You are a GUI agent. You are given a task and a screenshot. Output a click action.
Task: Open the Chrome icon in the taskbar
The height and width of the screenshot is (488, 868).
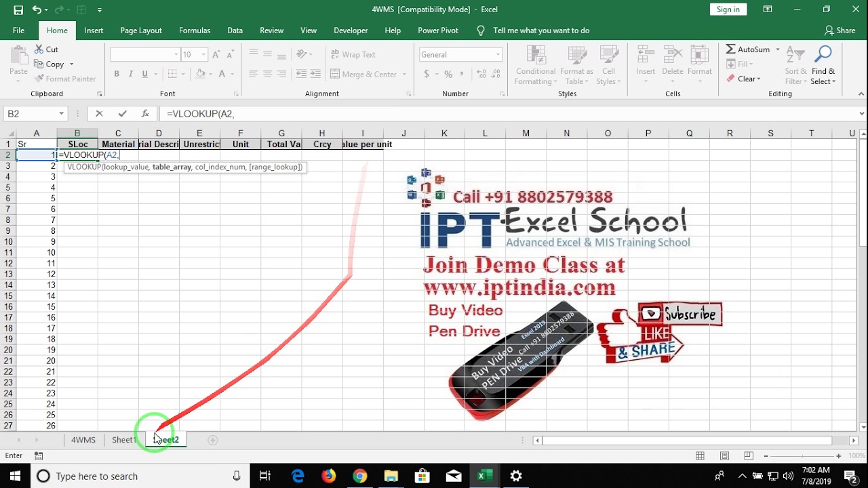pos(359,476)
